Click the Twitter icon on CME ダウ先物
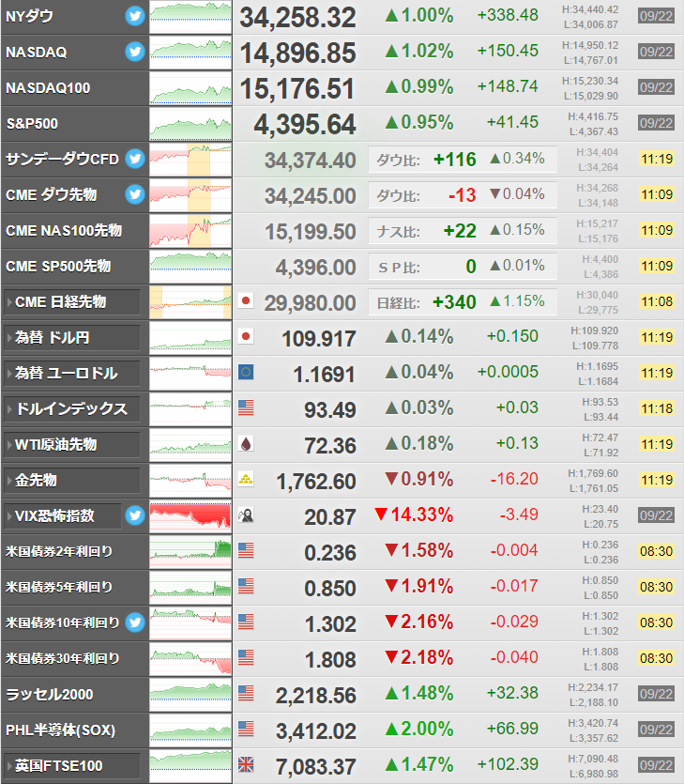Viewport: 684px width, 784px height. click(135, 194)
